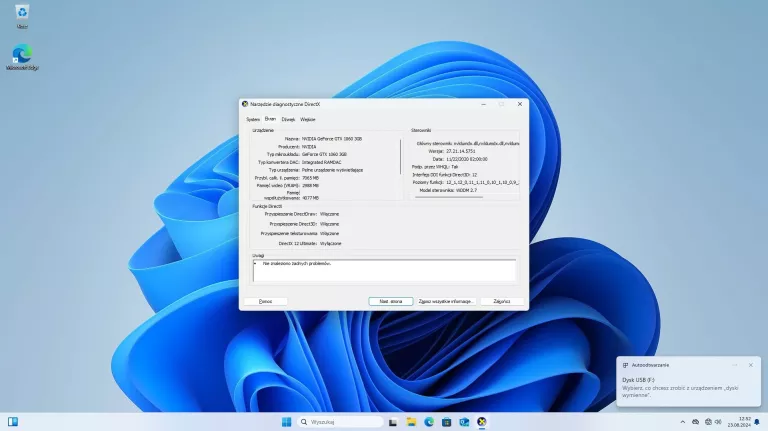Click the Nast. strona button

[x=391, y=301]
